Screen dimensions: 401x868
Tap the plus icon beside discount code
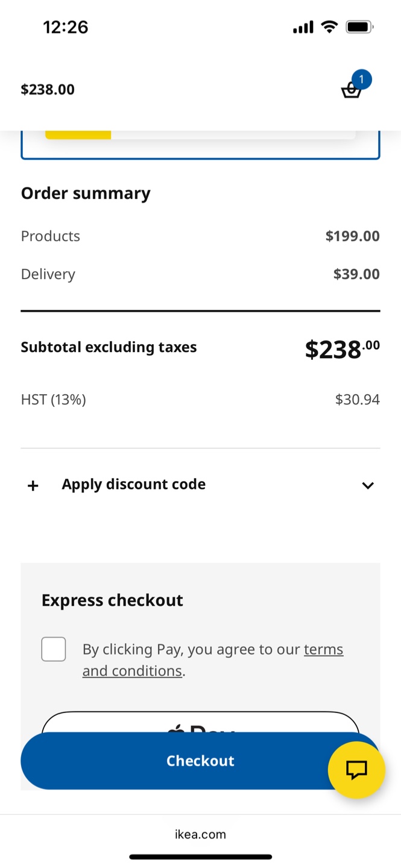pos(33,485)
